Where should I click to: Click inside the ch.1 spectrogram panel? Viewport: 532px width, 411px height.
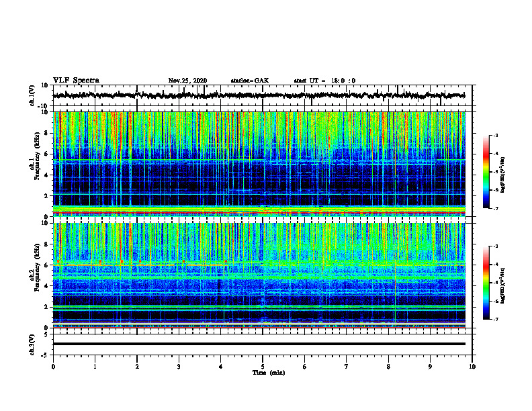[x=259, y=164]
